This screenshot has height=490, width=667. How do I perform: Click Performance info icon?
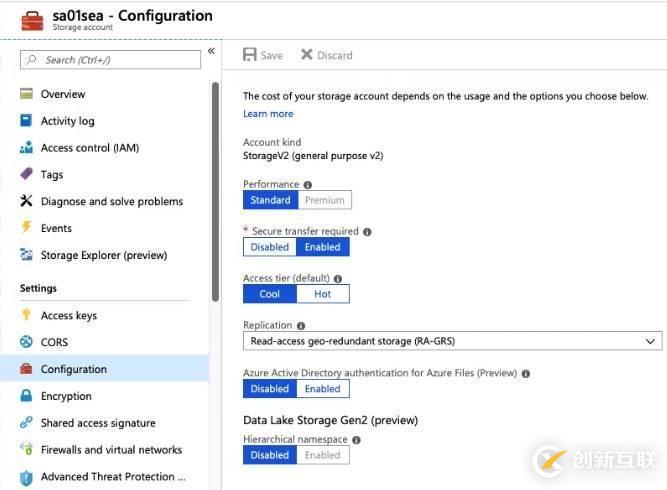[x=308, y=185]
